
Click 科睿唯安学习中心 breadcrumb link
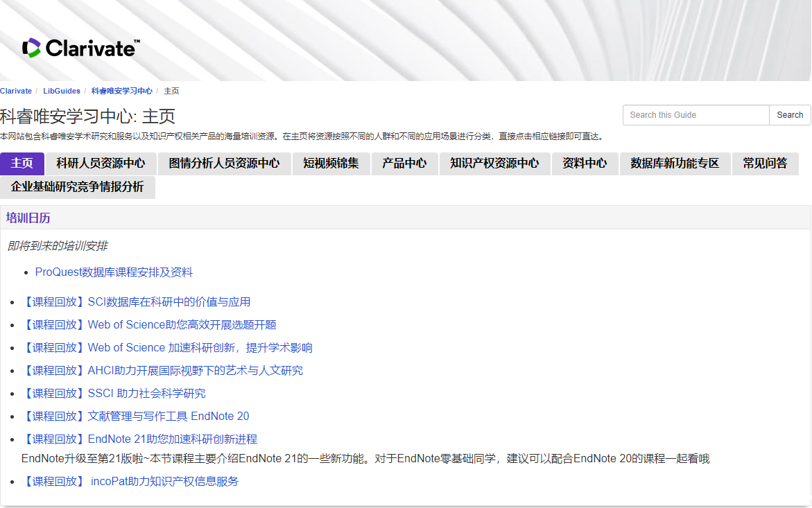point(122,91)
